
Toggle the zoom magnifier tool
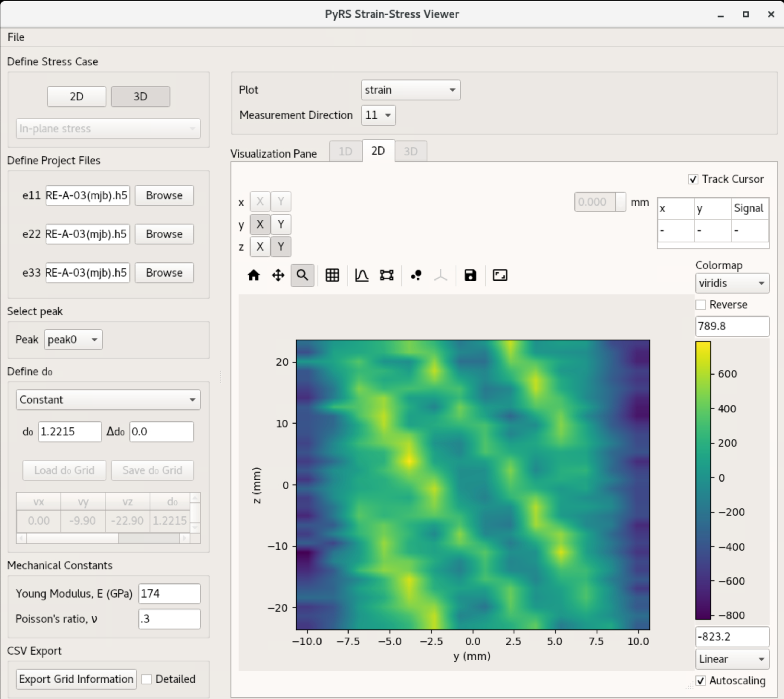click(x=303, y=275)
